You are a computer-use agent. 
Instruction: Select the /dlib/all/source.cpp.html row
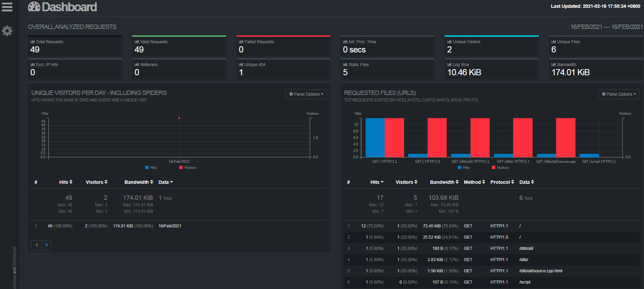click(492, 271)
